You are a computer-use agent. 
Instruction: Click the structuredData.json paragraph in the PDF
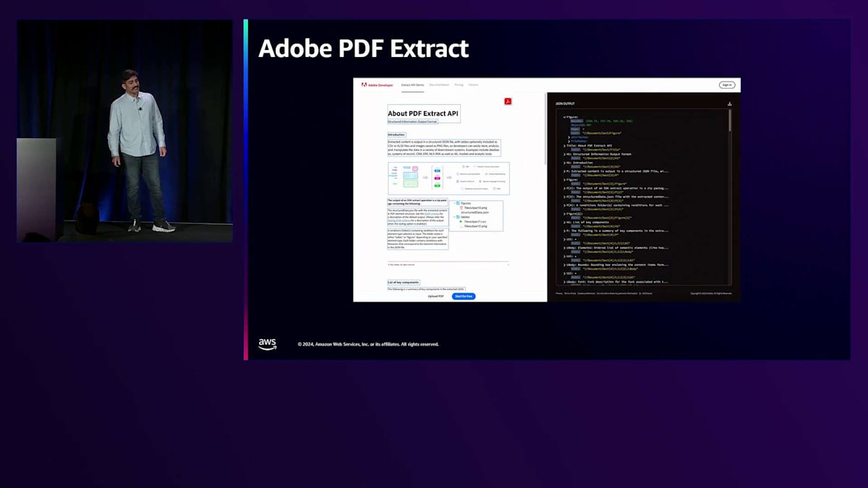(417, 216)
